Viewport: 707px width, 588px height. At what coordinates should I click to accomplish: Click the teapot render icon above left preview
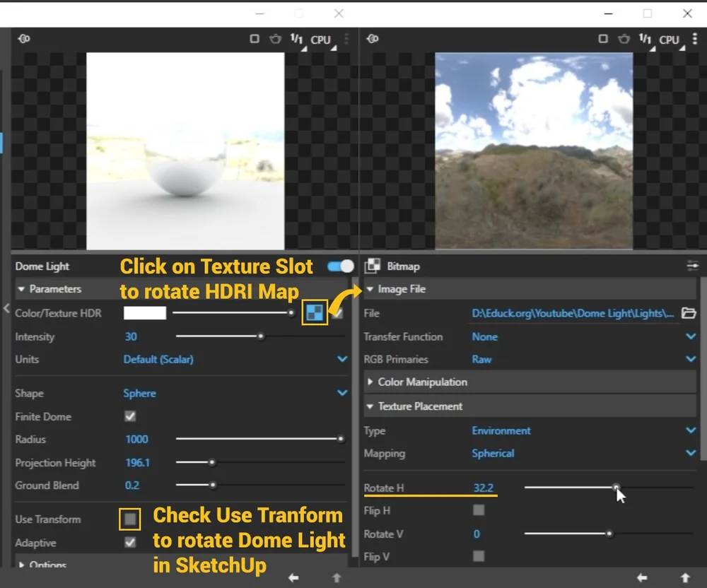(275, 39)
